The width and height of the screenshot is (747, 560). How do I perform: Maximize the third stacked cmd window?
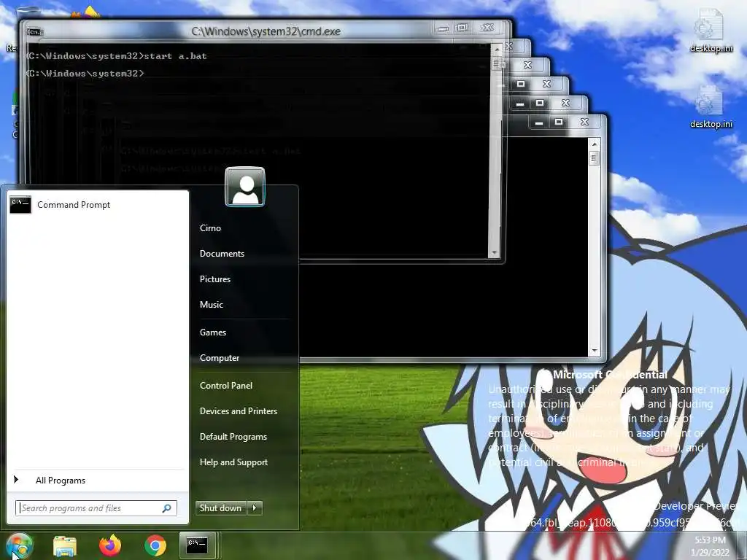(x=521, y=84)
